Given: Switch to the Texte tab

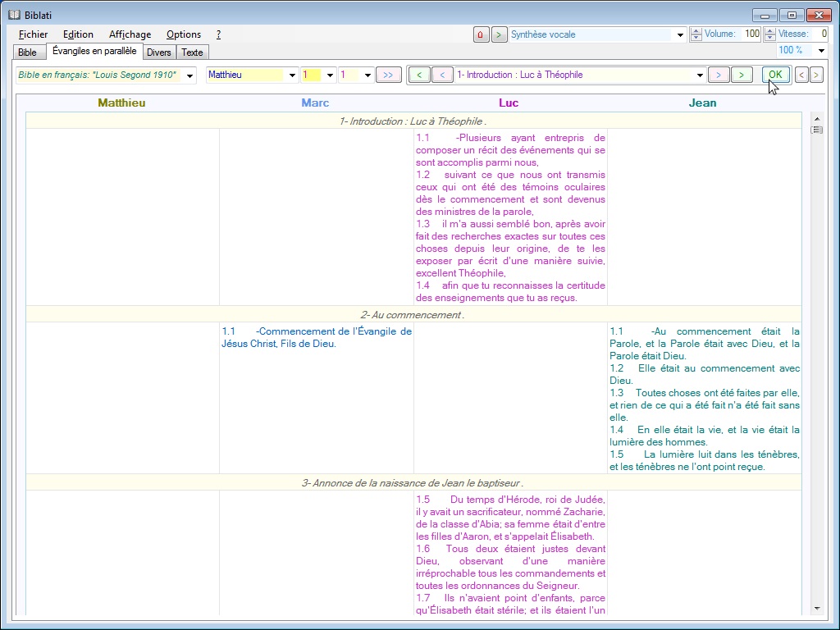Looking at the screenshot, I should [x=192, y=52].
